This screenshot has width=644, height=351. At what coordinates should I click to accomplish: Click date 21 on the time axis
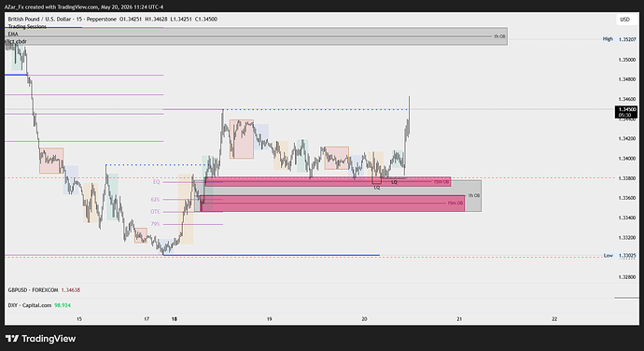459,319
